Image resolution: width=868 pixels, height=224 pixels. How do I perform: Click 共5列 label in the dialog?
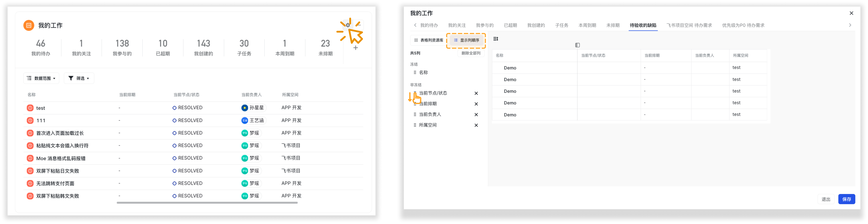click(415, 53)
